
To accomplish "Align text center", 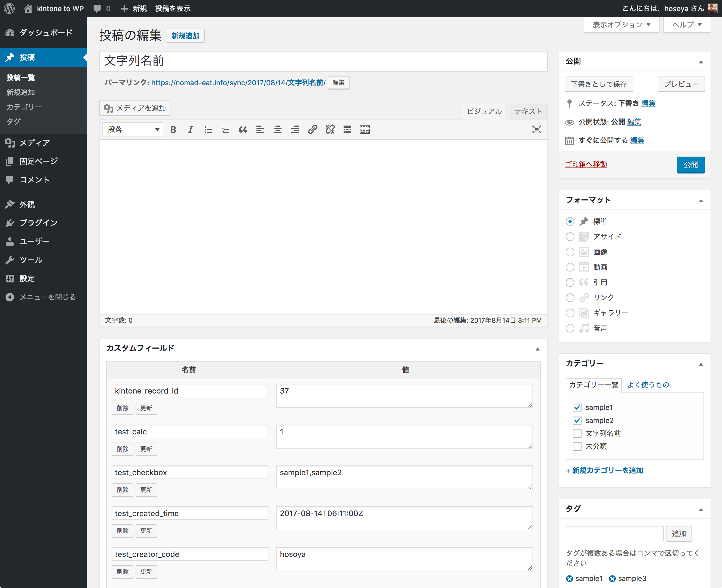I will [x=278, y=129].
